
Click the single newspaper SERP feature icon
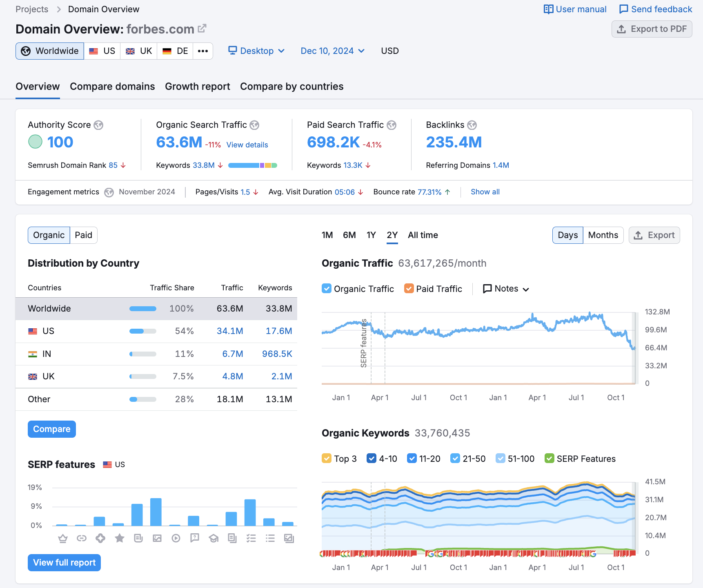click(x=138, y=539)
